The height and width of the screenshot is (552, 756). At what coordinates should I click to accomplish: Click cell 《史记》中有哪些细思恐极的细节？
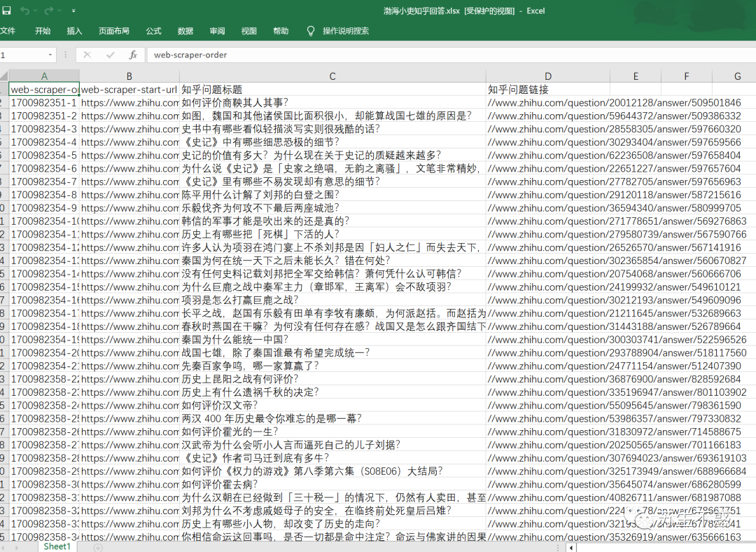332,142
